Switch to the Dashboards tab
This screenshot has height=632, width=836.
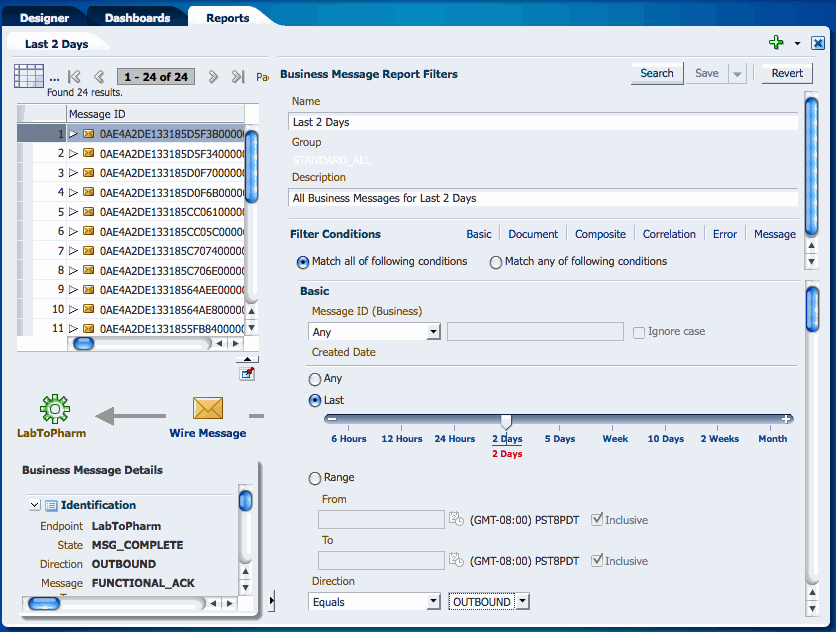[138, 18]
